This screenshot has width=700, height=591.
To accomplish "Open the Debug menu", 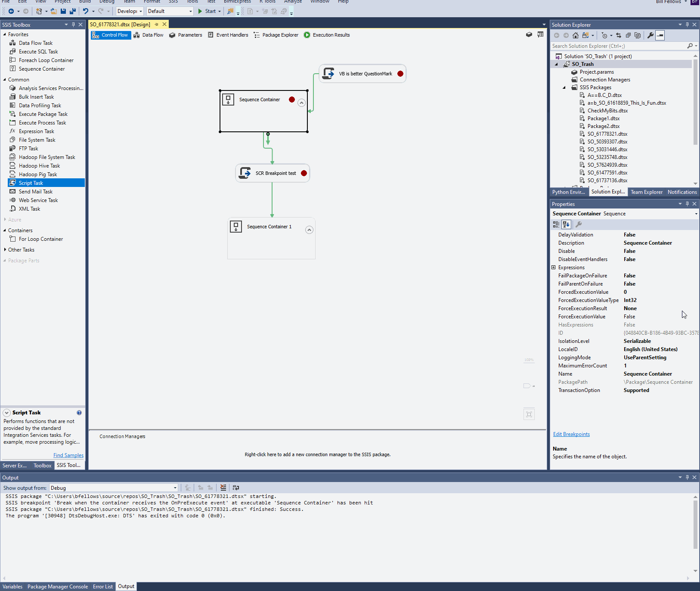I will pos(106,2).
